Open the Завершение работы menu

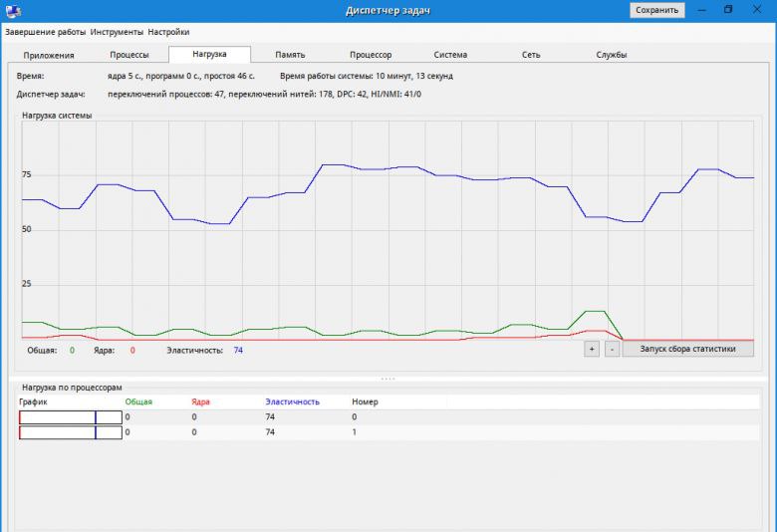(45, 32)
